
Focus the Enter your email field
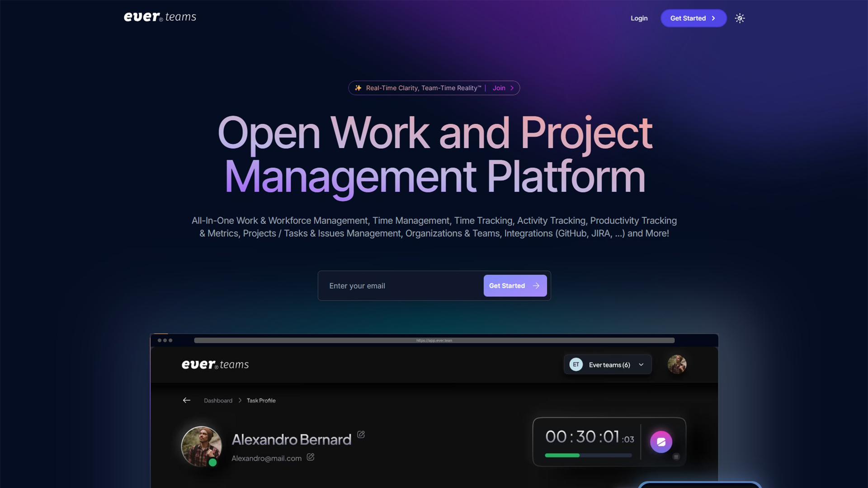pos(401,286)
